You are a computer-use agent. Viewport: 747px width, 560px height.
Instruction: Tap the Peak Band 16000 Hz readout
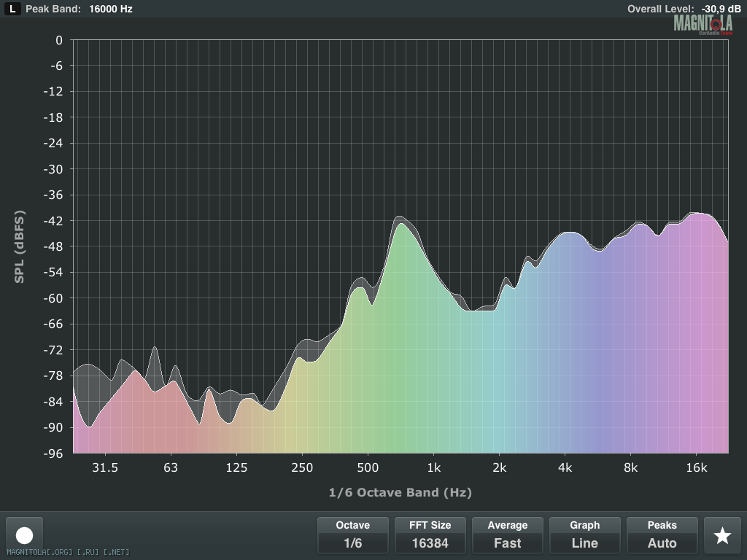point(79,9)
